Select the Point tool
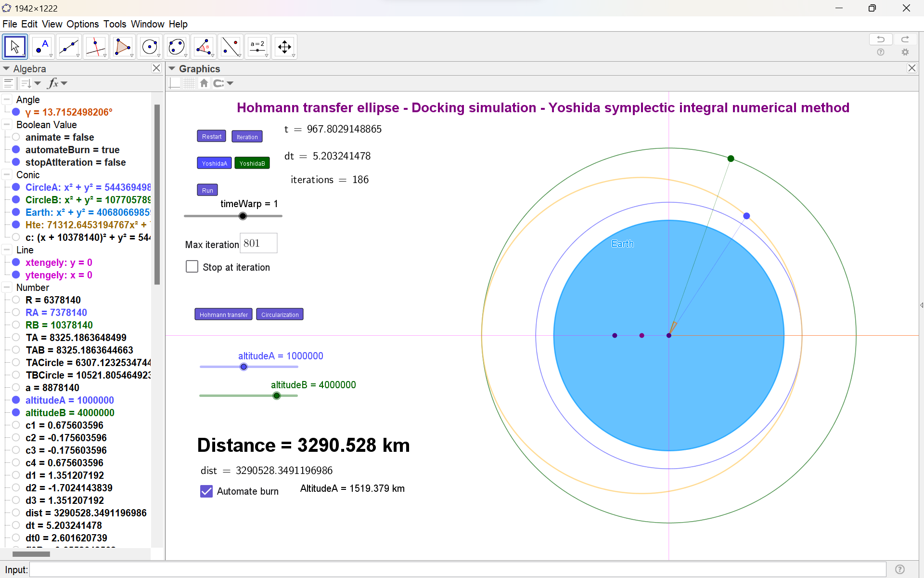 click(42, 47)
